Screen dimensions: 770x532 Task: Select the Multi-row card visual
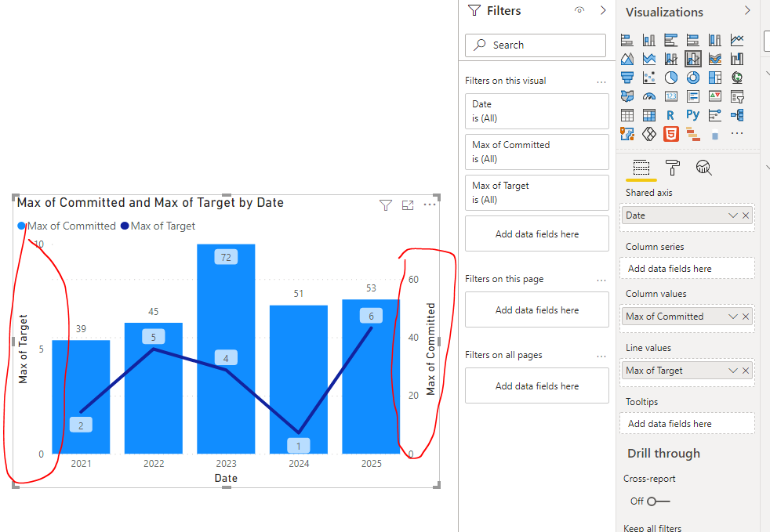[x=693, y=96]
